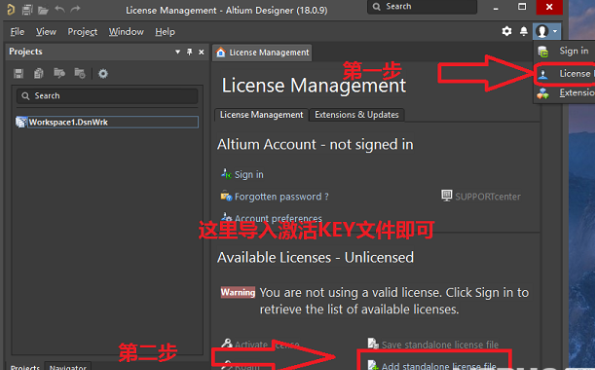Click the Forgotten password link
Viewport: 595px width, 370px height.
coord(281,197)
